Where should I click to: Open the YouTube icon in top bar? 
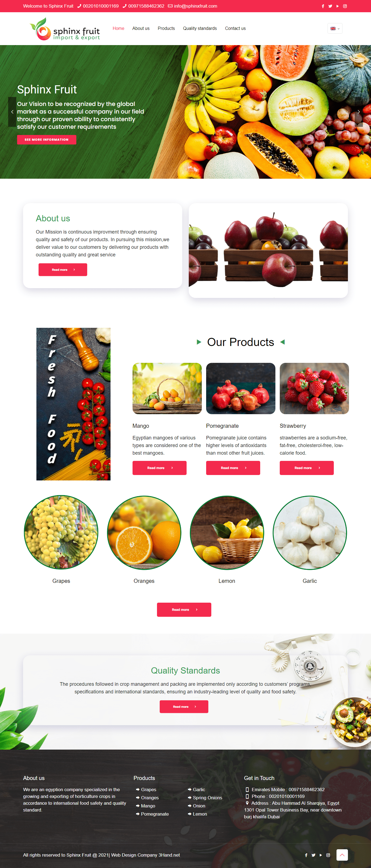337,6
